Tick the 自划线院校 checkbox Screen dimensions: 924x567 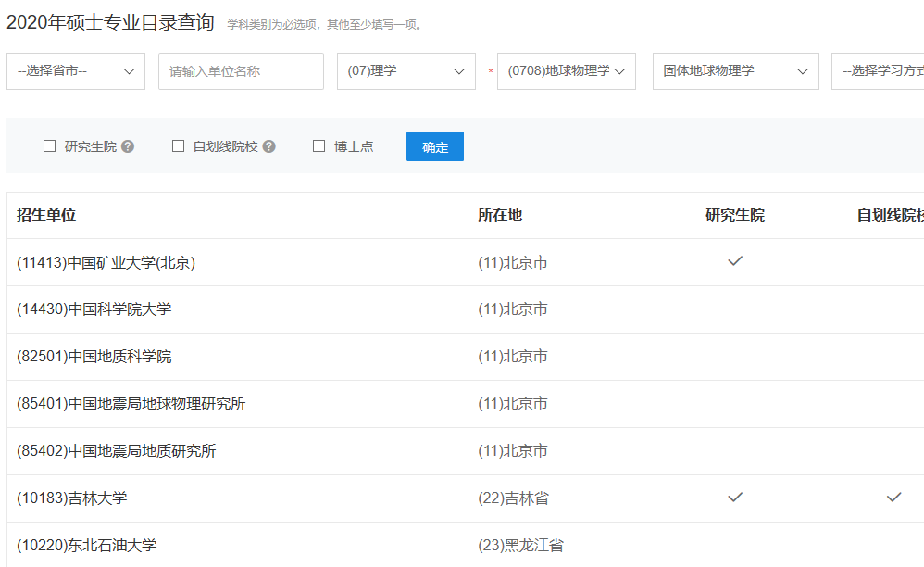pos(178,146)
